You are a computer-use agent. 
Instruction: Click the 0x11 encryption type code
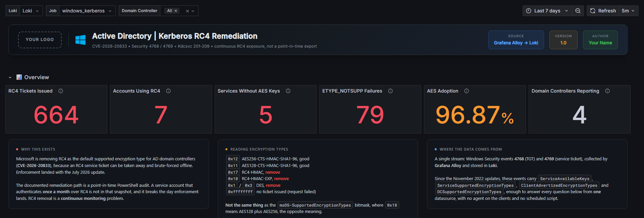click(233, 165)
